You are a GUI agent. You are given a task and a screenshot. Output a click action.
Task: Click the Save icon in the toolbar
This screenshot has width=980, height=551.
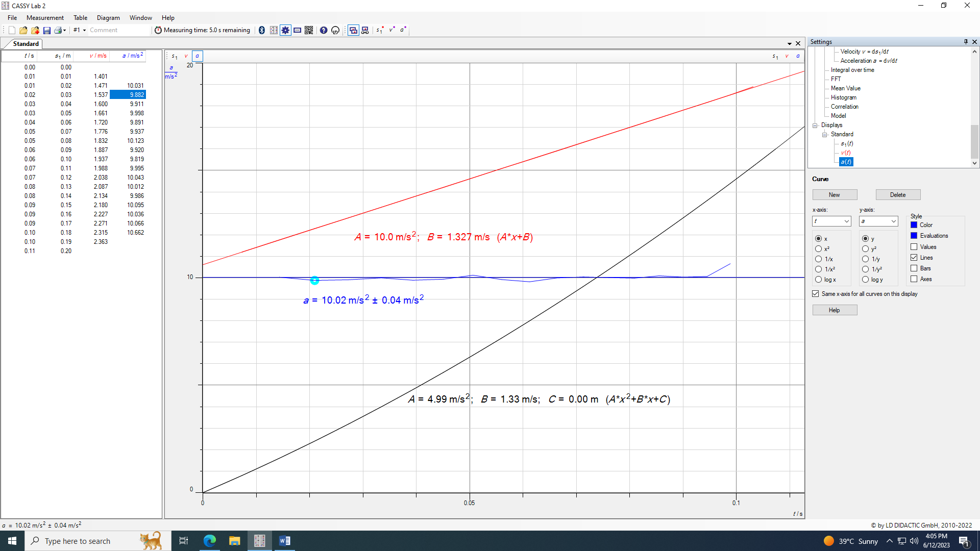pos(46,30)
